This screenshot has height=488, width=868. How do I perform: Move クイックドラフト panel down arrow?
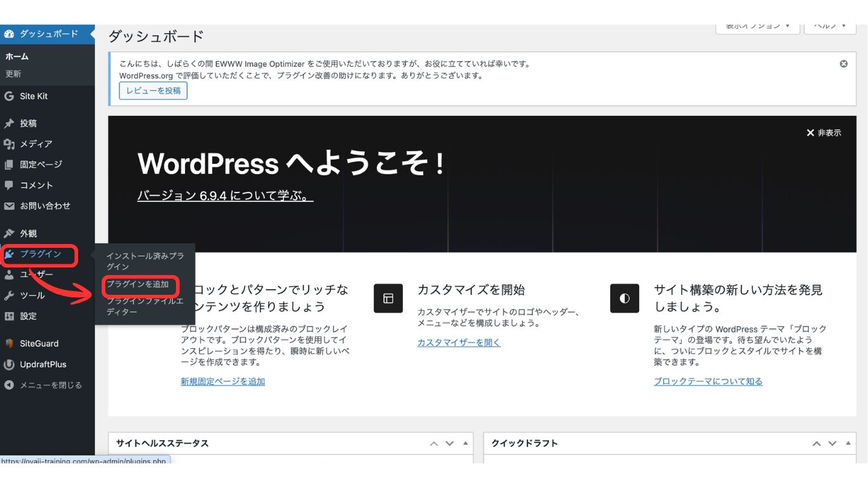[832, 444]
